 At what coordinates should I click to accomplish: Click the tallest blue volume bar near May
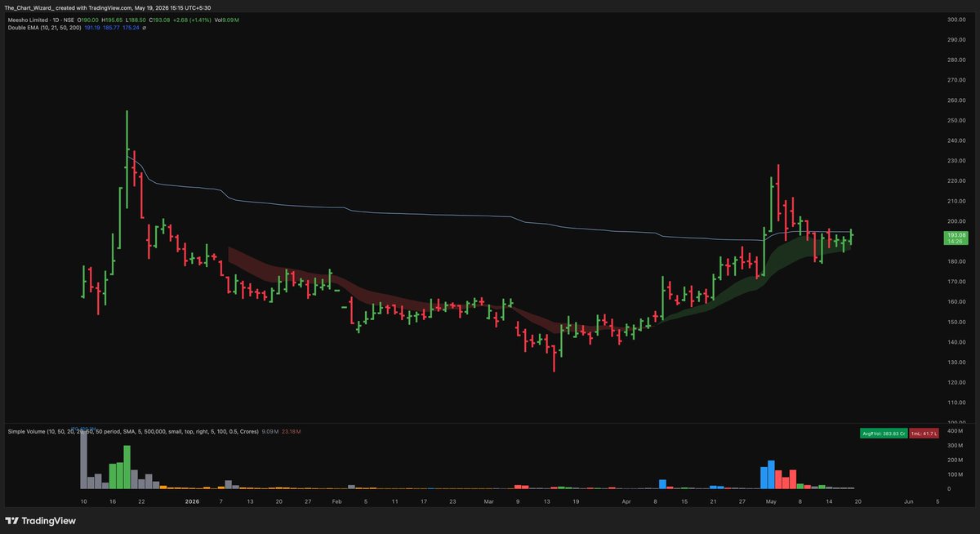772,474
